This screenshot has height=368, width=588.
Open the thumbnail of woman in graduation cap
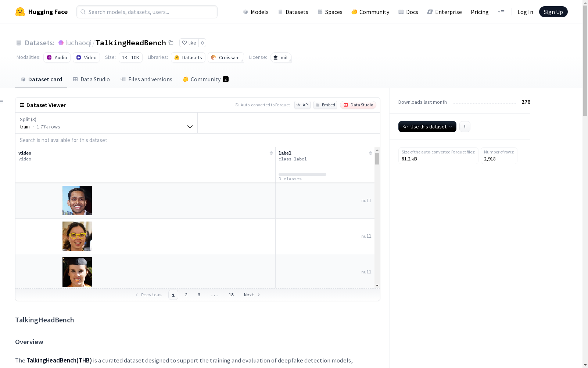point(77,272)
